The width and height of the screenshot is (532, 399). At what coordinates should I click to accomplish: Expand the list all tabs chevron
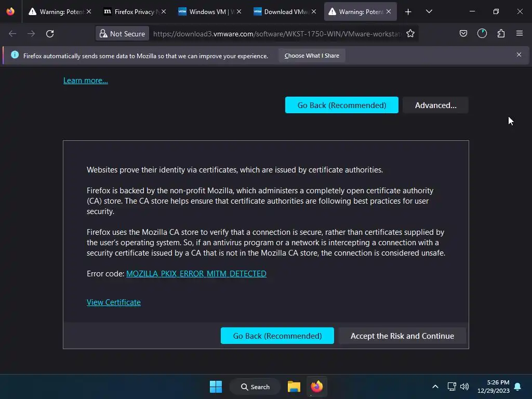pos(429,11)
